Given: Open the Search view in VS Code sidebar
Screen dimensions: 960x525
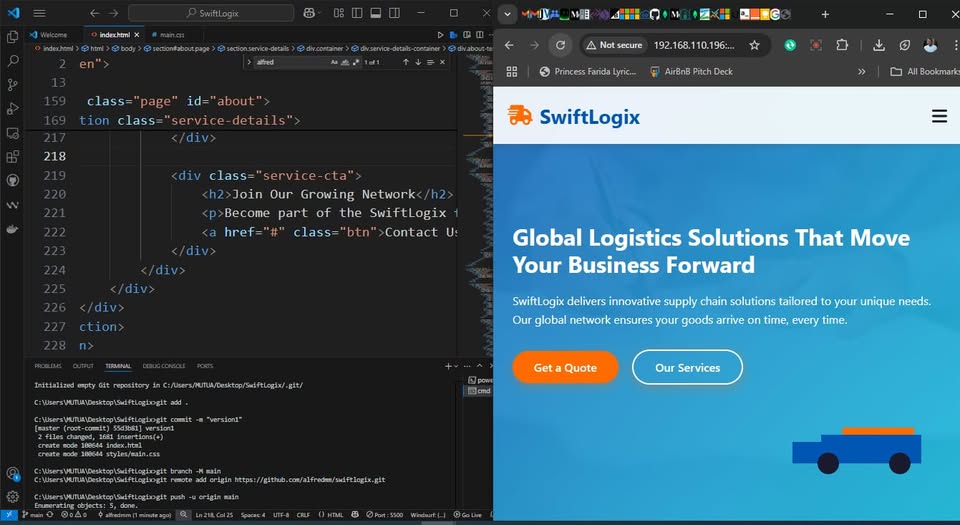Looking at the screenshot, I should coord(12,61).
